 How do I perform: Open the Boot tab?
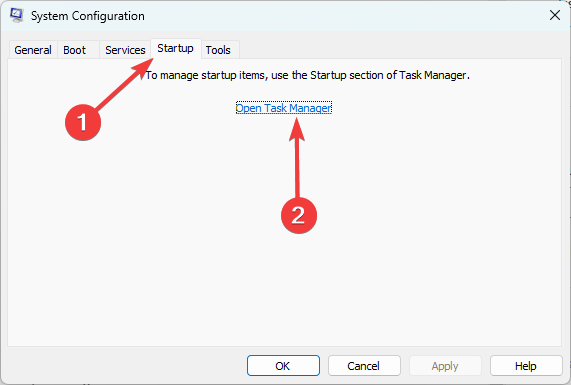(x=75, y=50)
